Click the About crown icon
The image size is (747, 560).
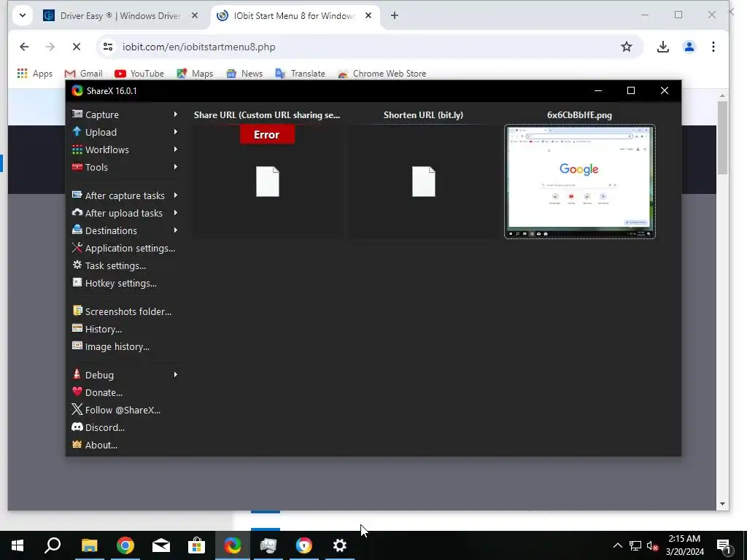(x=77, y=444)
